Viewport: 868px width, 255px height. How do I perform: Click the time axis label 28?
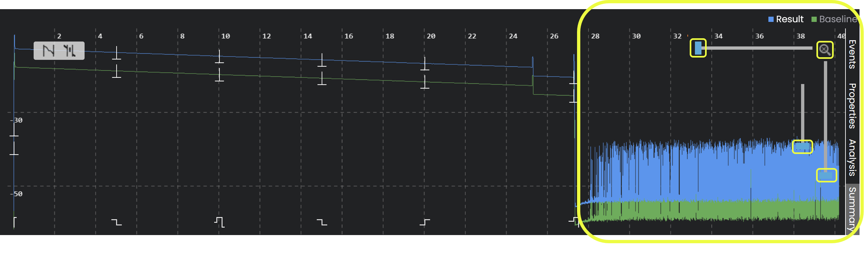[595, 36]
